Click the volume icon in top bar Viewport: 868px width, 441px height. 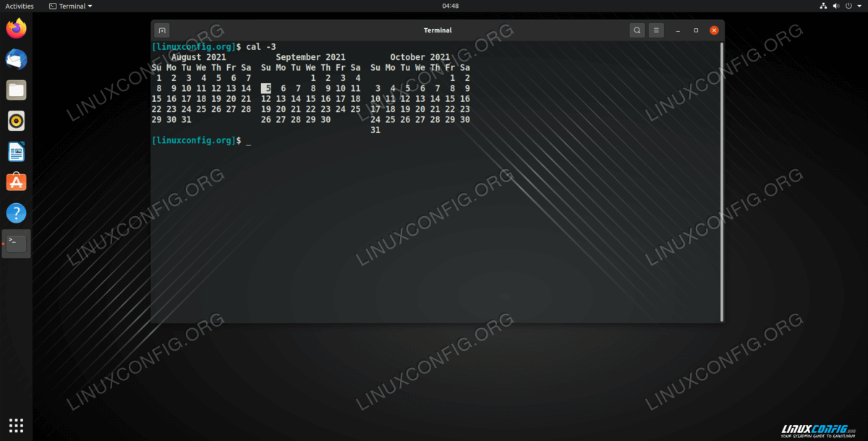(x=835, y=6)
